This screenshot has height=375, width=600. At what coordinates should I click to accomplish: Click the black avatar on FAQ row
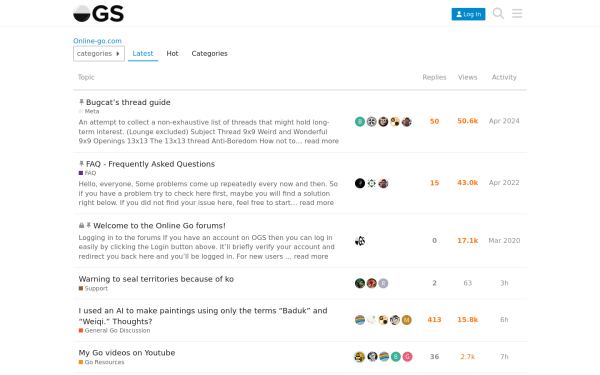click(360, 183)
